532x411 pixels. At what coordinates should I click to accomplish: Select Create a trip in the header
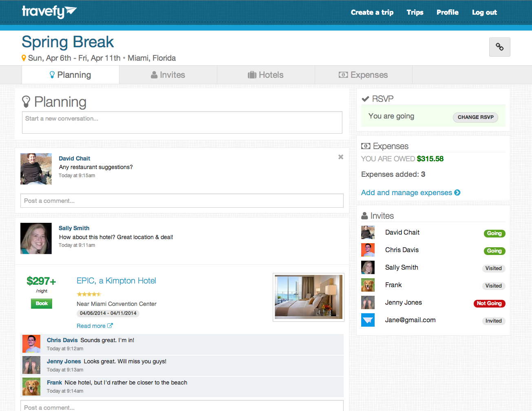coord(372,12)
